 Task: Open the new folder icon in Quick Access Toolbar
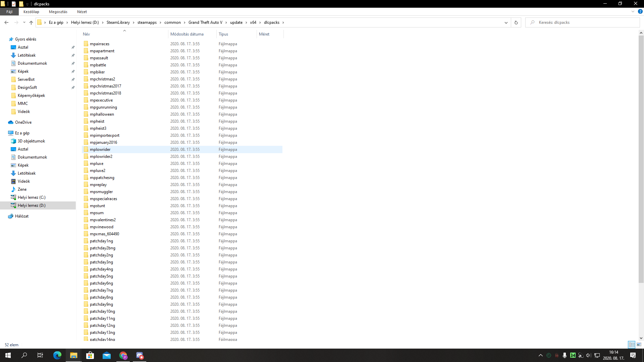pyautogui.click(x=21, y=4)
